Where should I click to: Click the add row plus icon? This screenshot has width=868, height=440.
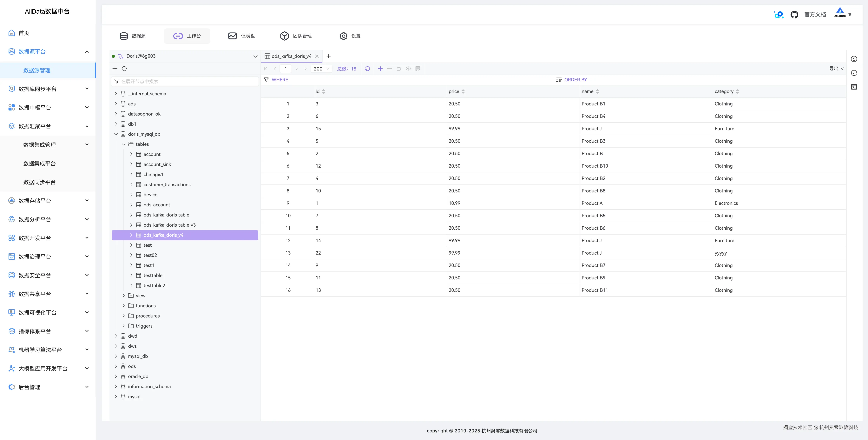[380, 68]
